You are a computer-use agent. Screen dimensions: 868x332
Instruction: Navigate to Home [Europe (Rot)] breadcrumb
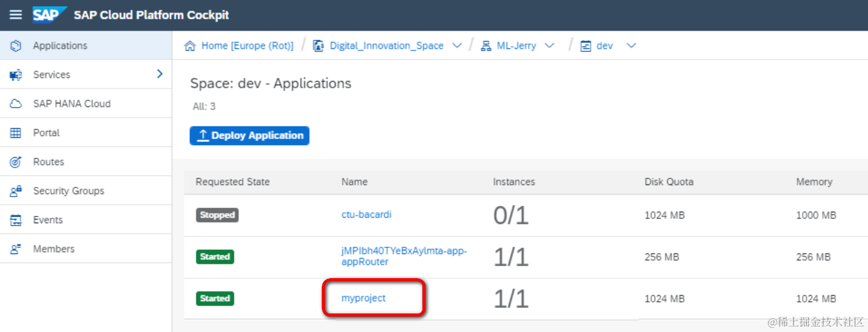[x=247, y=46]
